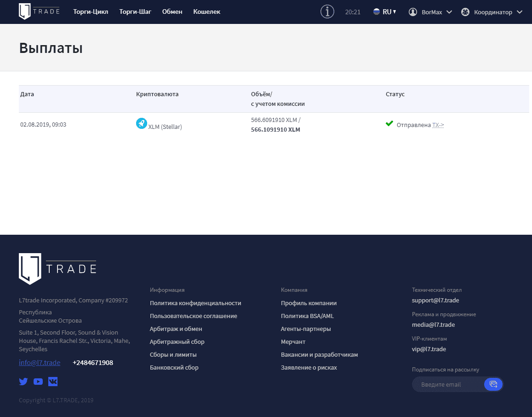Click the XLM (Stellar) currency text
The width and height of the screenshot is (532, 417).
point(165,127)
